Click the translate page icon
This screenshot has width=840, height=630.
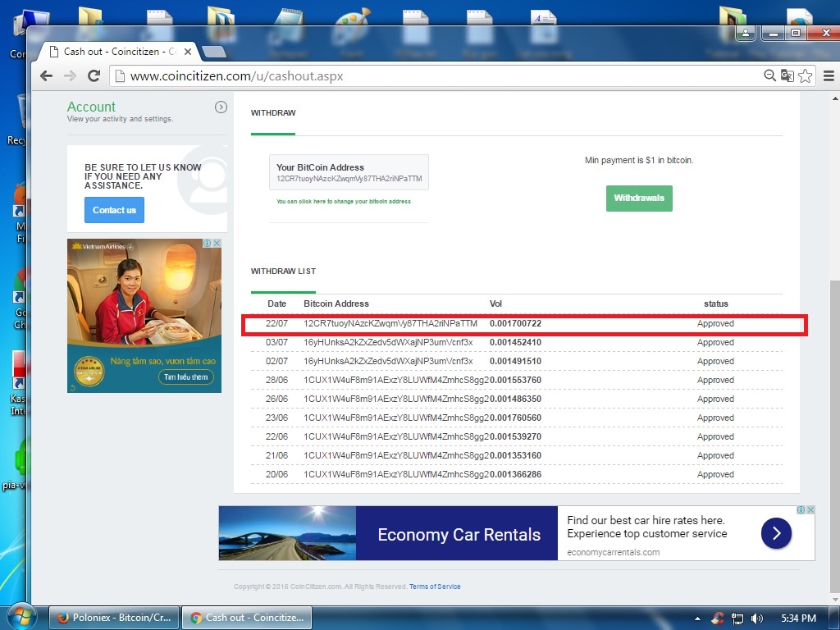[x=787, y=75]
